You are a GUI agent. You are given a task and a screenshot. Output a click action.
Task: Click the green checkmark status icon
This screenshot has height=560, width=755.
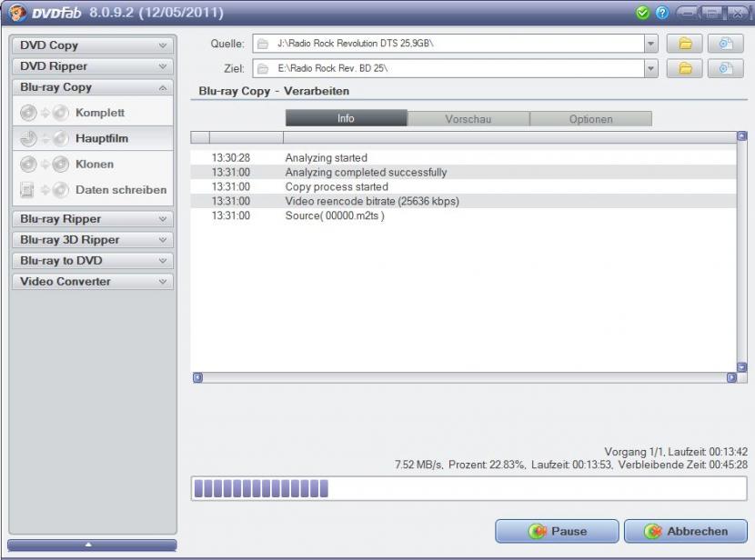click(x=642, y=13)
